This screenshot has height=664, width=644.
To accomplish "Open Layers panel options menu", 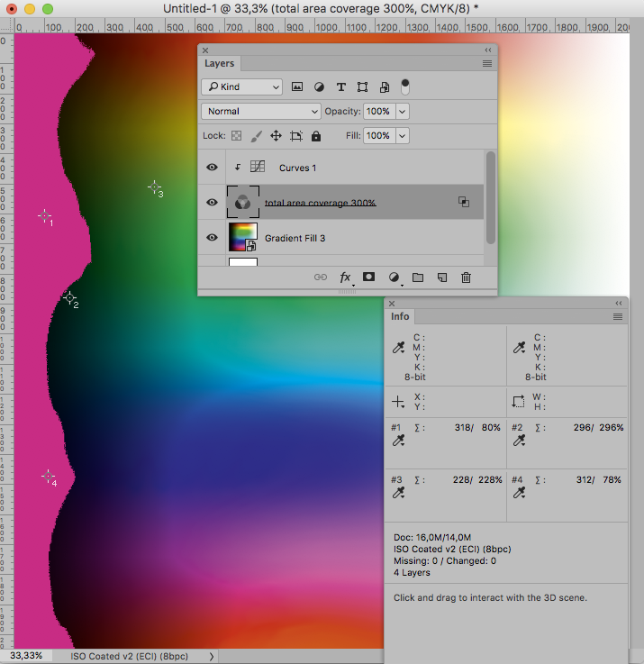I will pos(487,64).
